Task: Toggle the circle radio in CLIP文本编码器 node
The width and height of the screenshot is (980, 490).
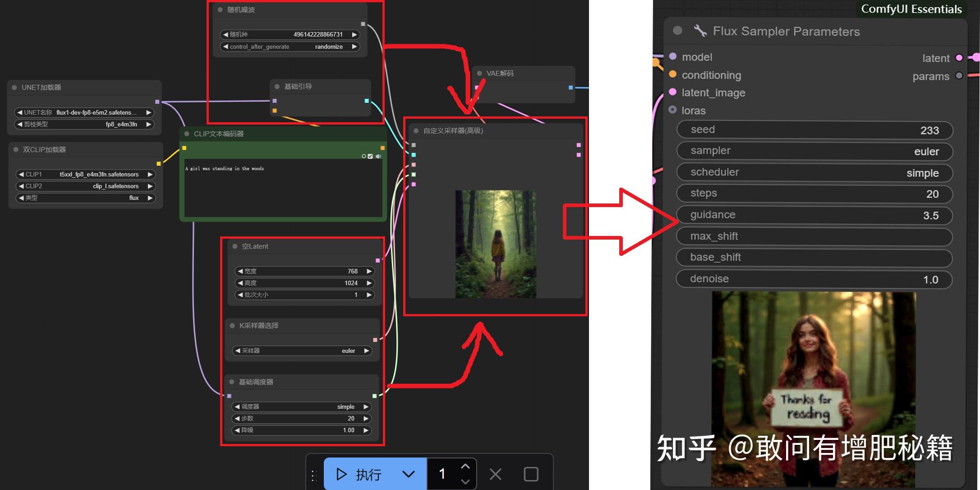Action: (363, 156)
